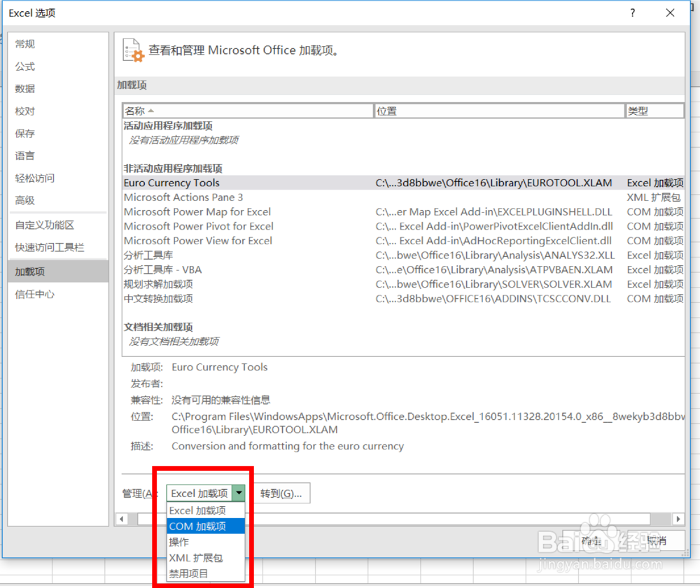Open the 高级 options category
700x588 pixels.
(x=58, y=200)
